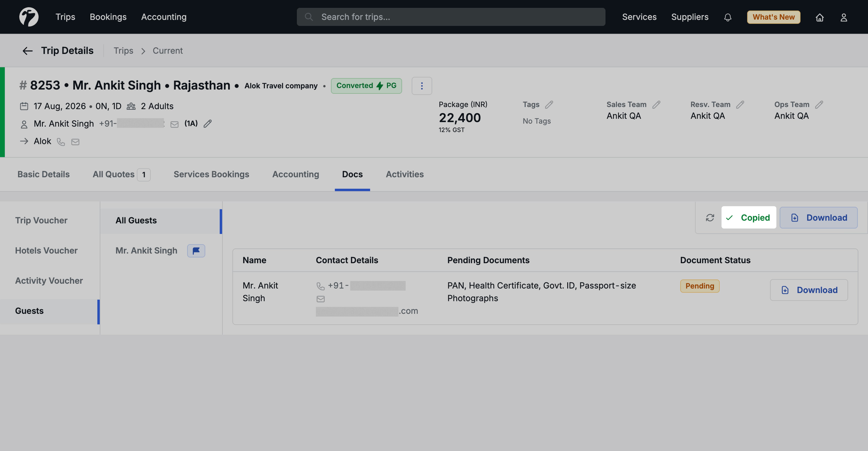Screen dimensions: 868x451
Task: Open the Bookings menu
Action: (x=108, y=17)
